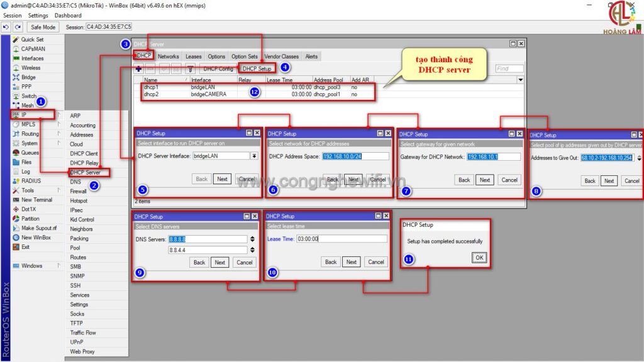Toggle the Safe Mode button
Screen dimensions: 644x362
pos(43,27)
